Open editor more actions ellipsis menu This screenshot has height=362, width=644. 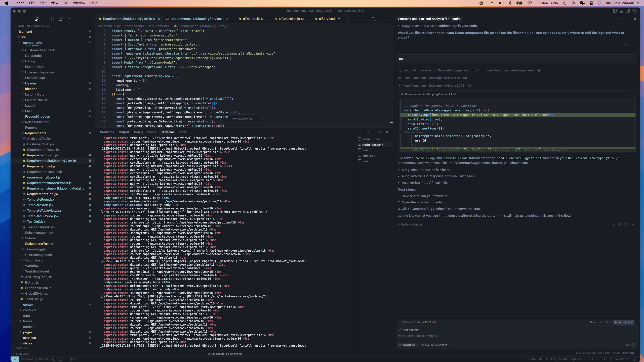tap(387, 19)
